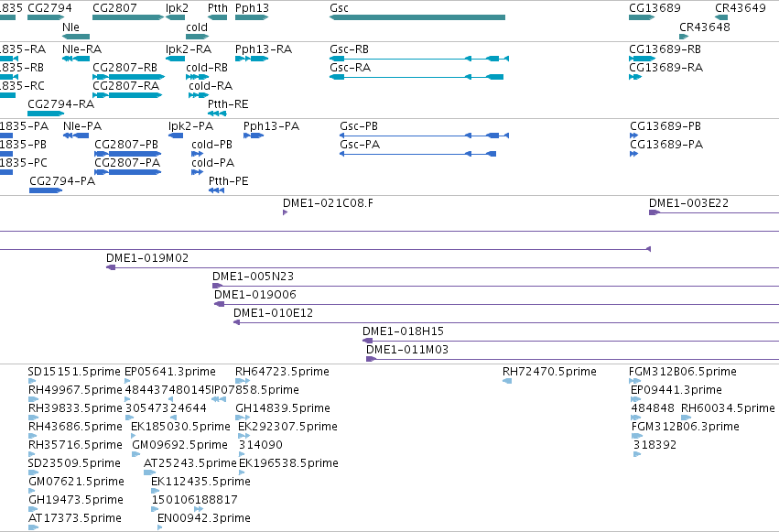Click the RH72470.5prime EST label
The height and width of the screenshot is (532, 779).
549,372
